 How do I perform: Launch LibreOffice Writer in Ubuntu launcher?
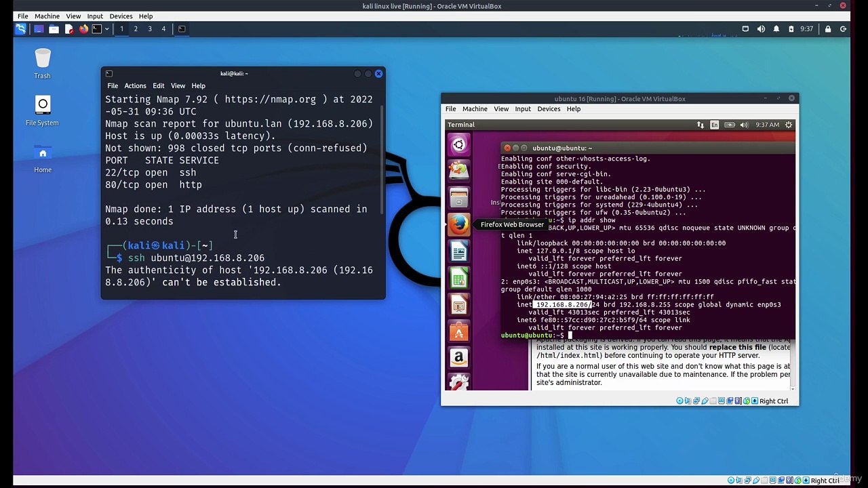tap(459, 251)
